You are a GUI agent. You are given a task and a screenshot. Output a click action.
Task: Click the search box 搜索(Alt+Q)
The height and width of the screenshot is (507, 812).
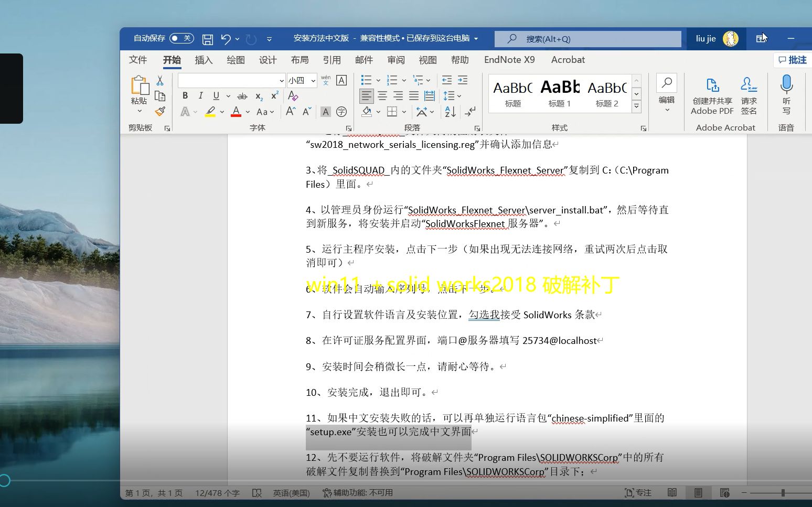point(587,39)
